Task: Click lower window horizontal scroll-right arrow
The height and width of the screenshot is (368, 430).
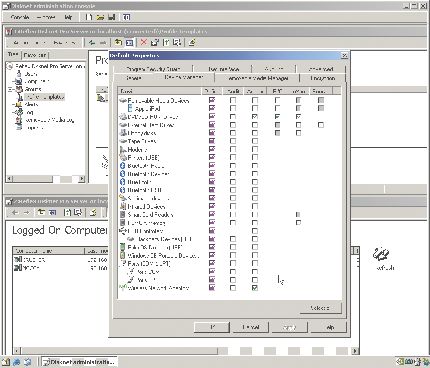Action: [x=355, y=351]
